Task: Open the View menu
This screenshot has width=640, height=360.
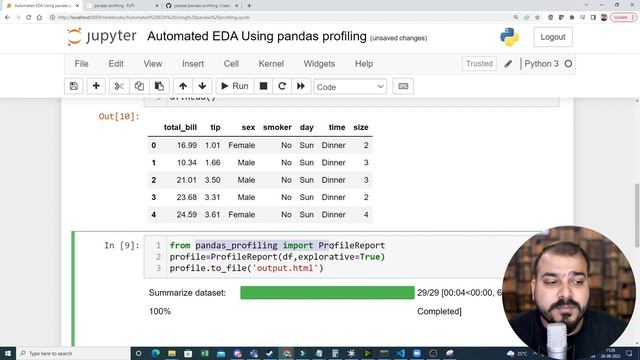Action: coord(153,64)
